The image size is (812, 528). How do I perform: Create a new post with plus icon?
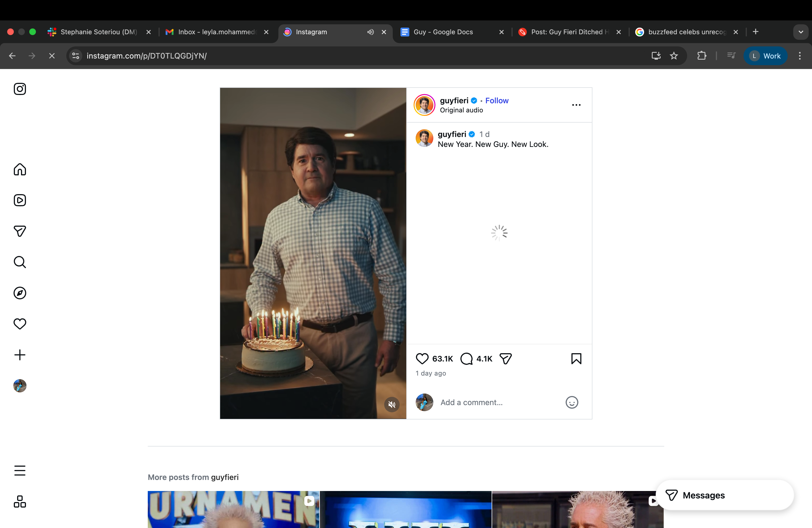pyautogui.click(x=20, y=355)
